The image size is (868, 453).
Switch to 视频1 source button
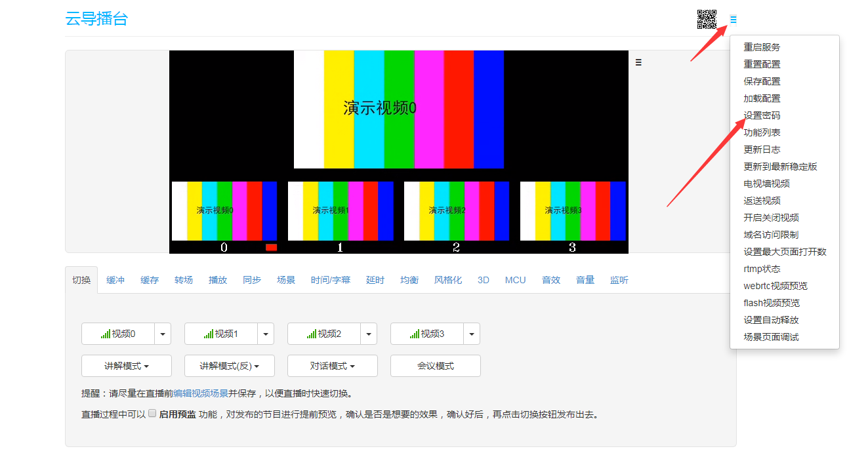point(221,334)
